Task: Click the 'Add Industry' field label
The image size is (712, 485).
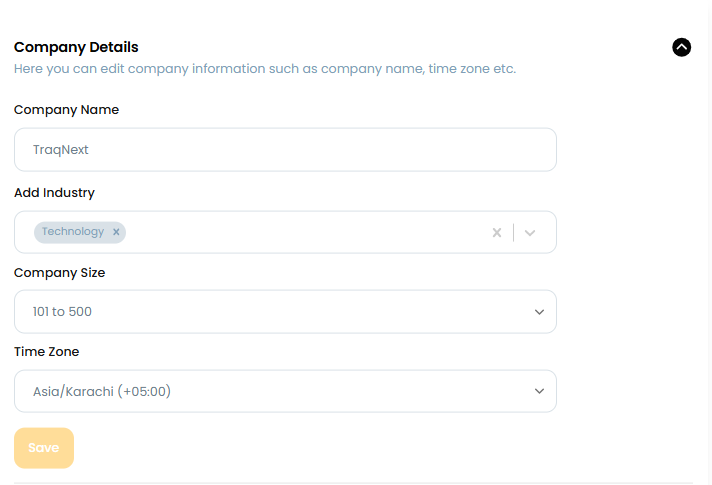Action: click(x=54, y=192)
